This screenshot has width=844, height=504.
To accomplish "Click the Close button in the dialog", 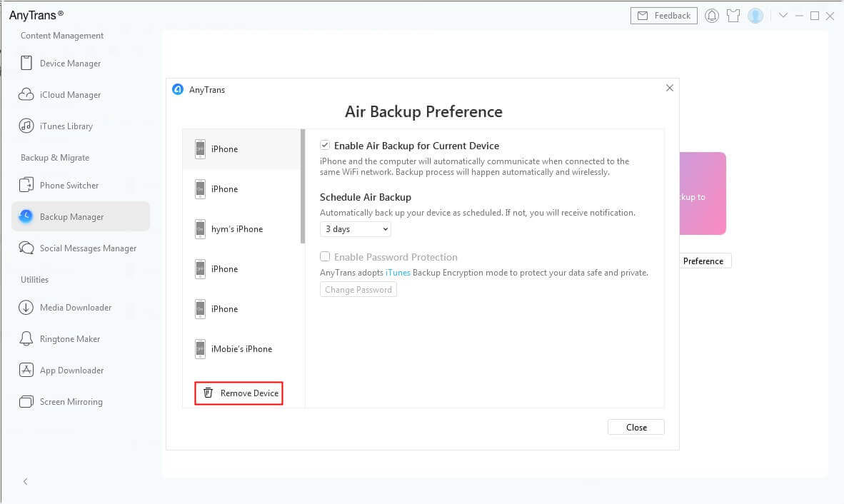I will [635, 427].
